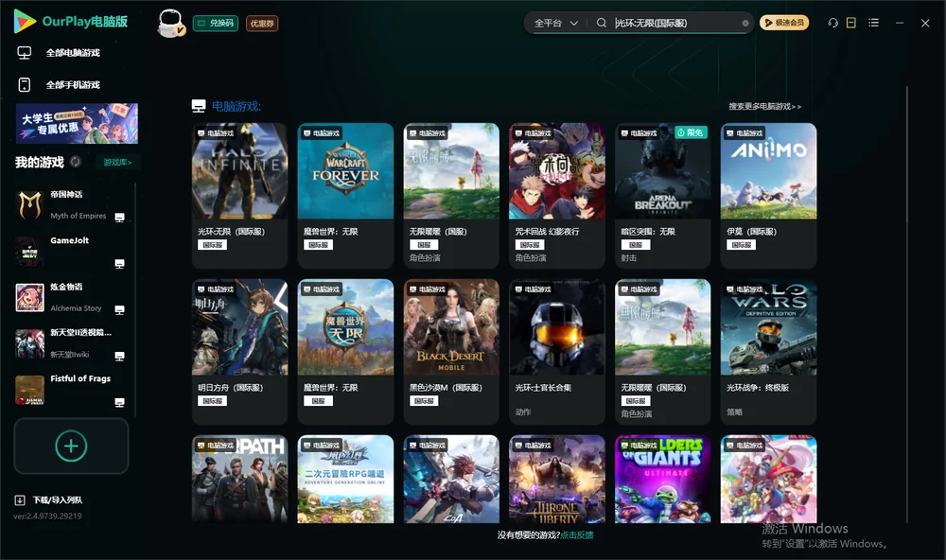This screenshot has height=560, width=946.
Task: Open the Halo Infinite 光环无限 game card
Action: [x=239, y=196]
